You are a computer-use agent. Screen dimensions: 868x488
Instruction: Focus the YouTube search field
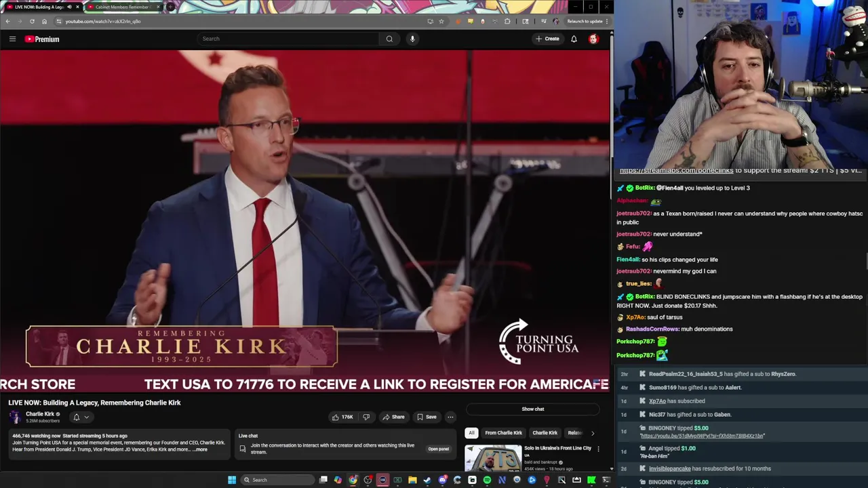(288, 39)
